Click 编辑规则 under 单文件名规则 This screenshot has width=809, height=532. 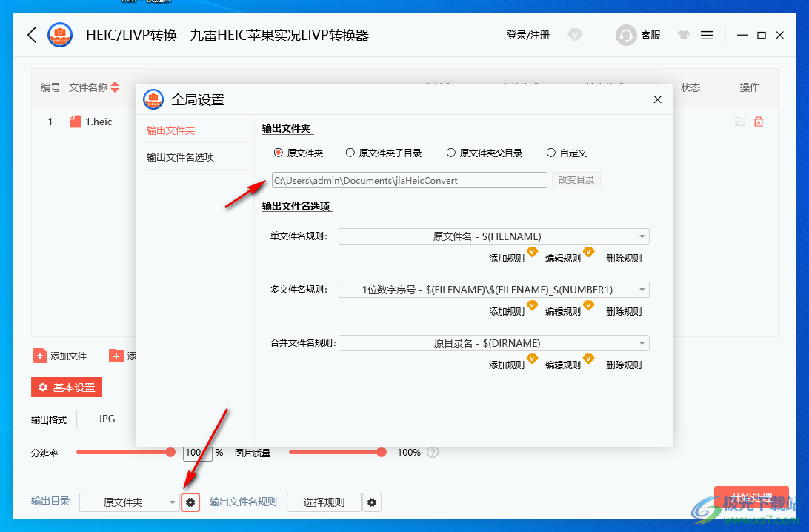563,258
